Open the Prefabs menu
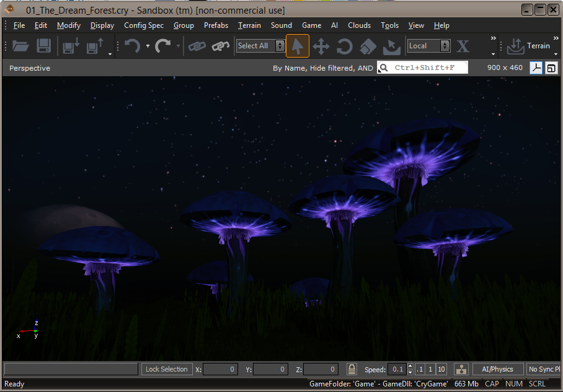 [216, 25]
